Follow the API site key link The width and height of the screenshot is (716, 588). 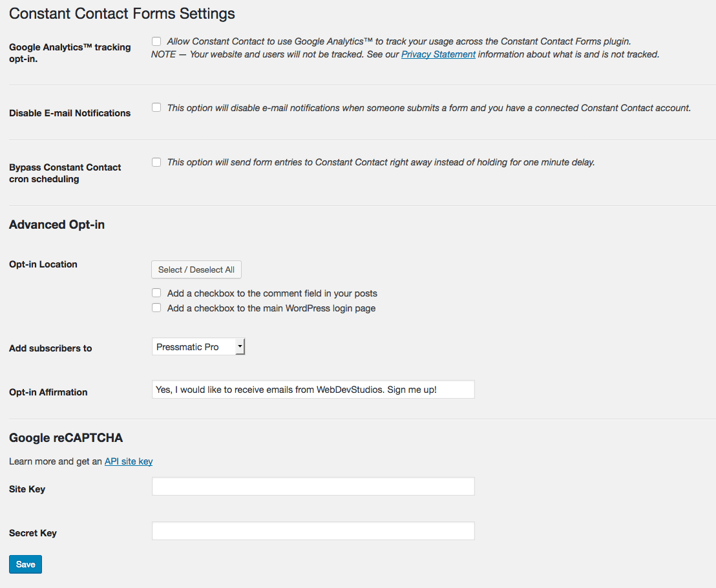click(129, 461)
